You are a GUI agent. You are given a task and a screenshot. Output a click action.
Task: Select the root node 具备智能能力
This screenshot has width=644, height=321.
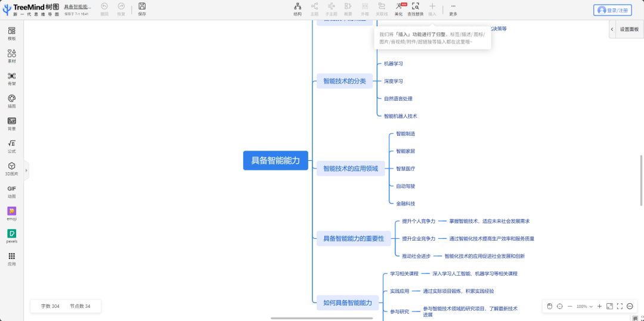coord(275,160)
